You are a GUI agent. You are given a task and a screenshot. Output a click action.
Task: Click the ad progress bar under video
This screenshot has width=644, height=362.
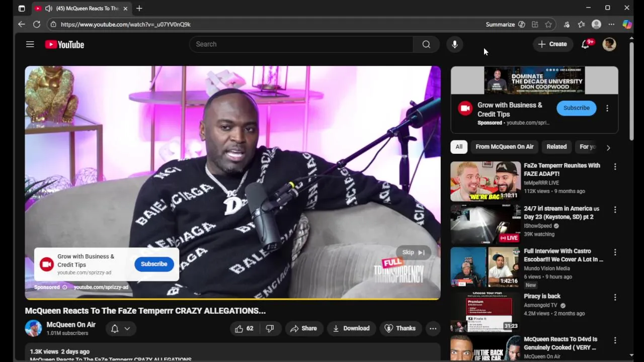pyautogui.click(x=232, y=299)
